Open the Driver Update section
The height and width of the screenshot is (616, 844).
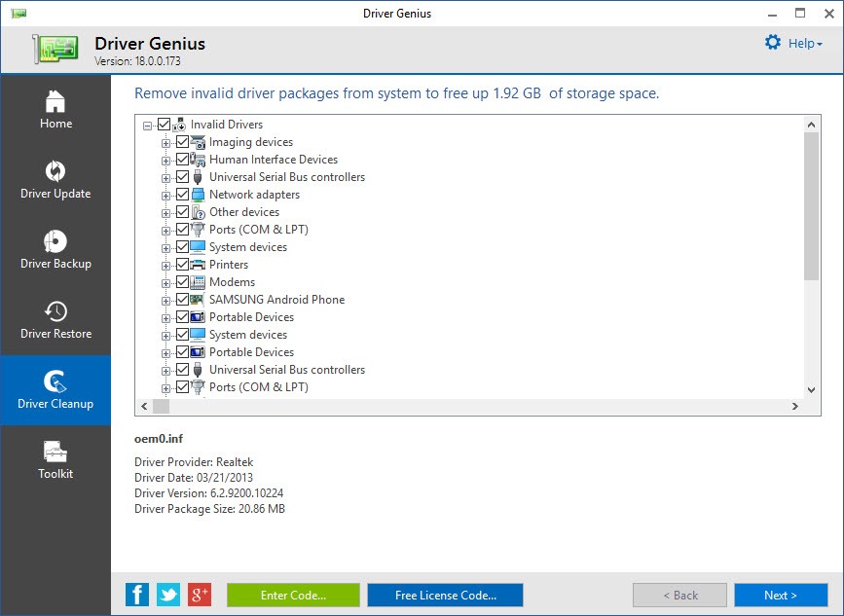point(55,180)
